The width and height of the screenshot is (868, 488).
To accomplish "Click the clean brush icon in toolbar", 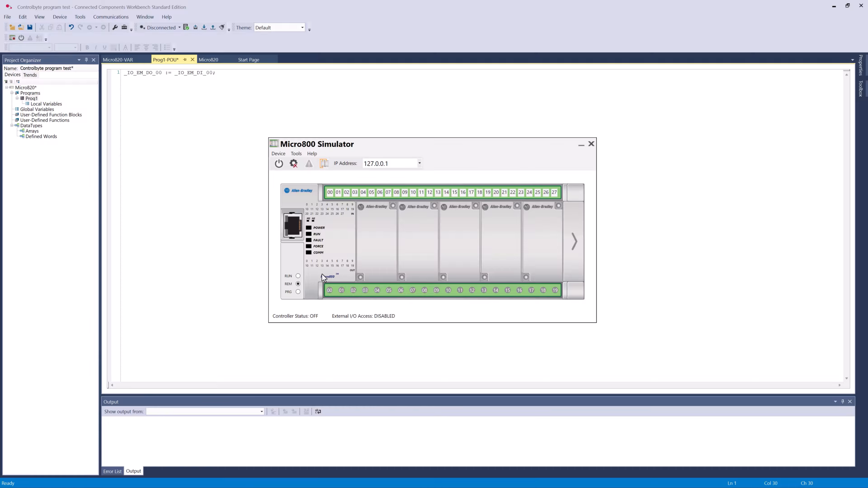I will (x=222, y=27).
